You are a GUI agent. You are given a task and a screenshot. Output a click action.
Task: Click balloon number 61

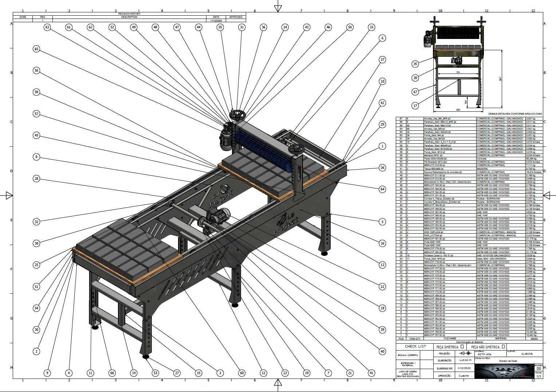[x=69, y=27]
